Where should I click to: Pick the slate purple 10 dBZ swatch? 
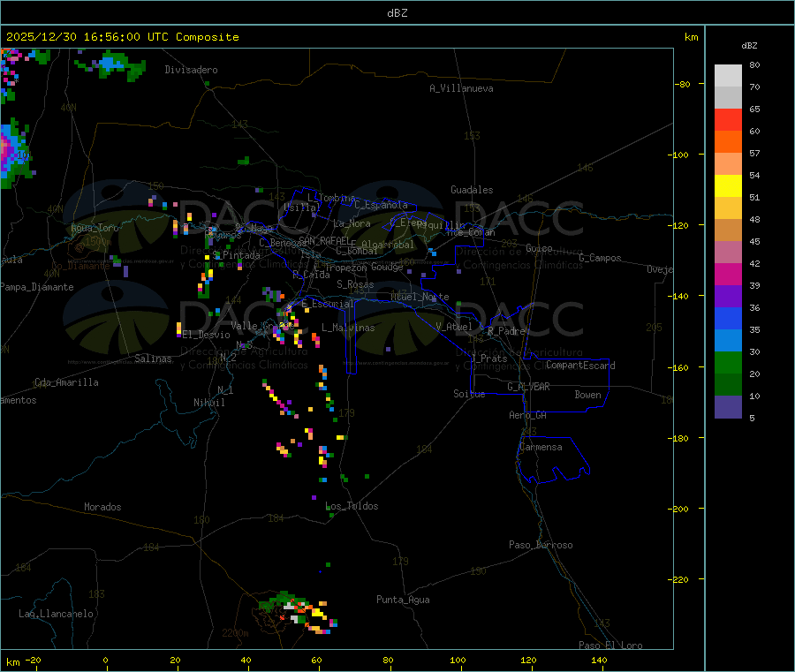[x=728, y=407]
